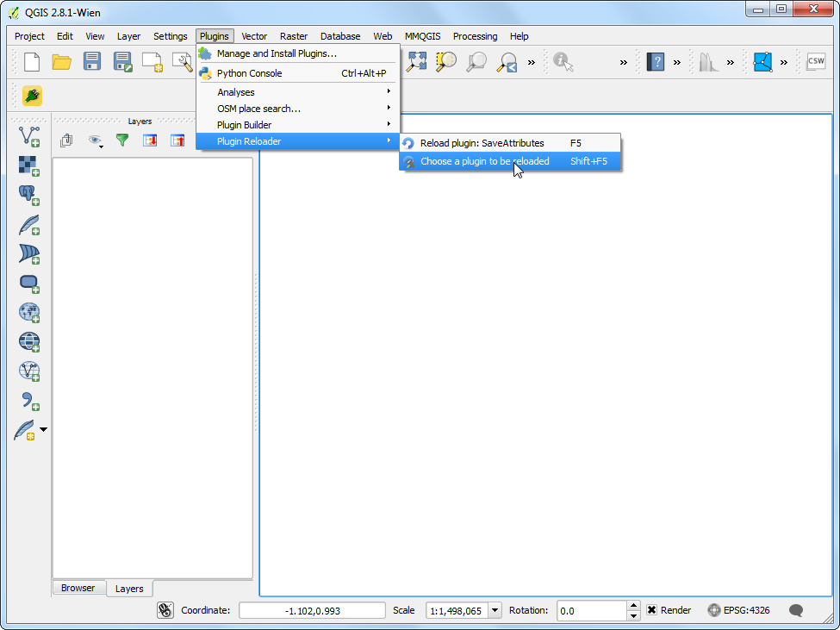Open a project using the folder icon
Screen dimensions: 840x630
[62, 61]
